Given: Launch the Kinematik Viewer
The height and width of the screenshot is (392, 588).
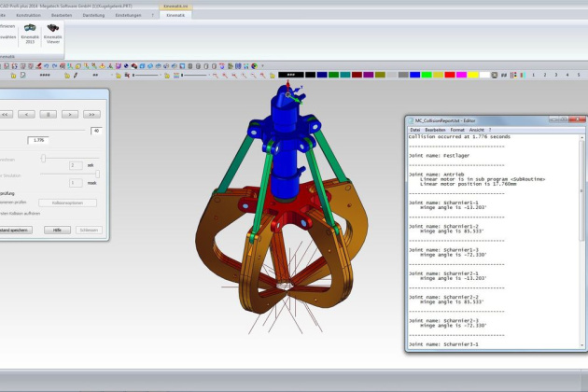Looking at the screenshot, I should 52,34.
